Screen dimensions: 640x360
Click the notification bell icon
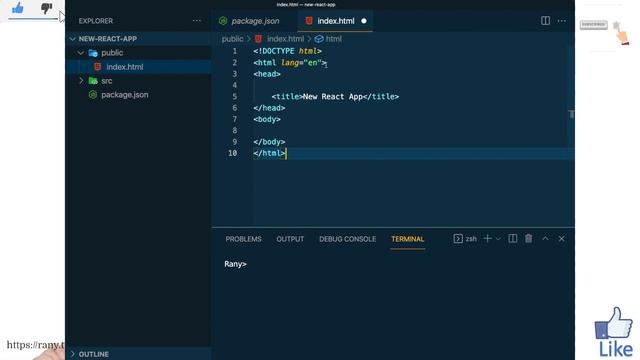616,25
